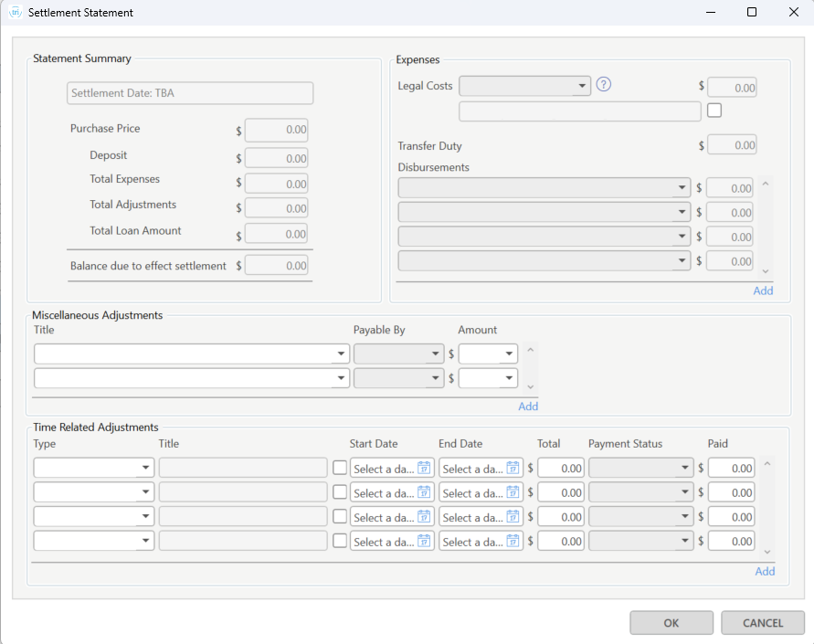Image resolution: width=814 pixels, height=644 pixels.
Task: Toggle checkbox in third Time Related Adjustments row
Action: pos(340,517)
